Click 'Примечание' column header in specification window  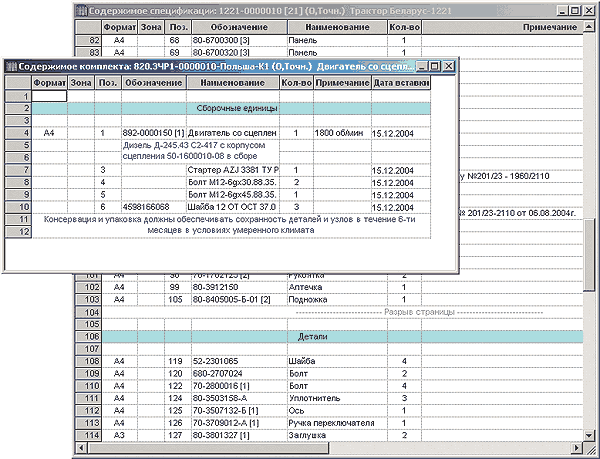(502, 27)
